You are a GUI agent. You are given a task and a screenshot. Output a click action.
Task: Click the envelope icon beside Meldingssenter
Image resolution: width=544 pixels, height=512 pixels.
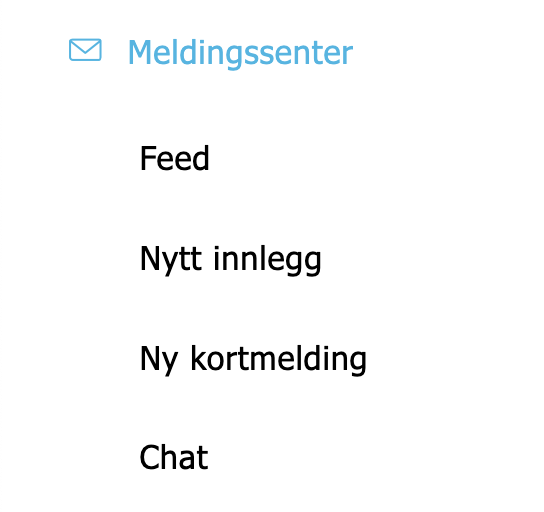coord(85,50)
